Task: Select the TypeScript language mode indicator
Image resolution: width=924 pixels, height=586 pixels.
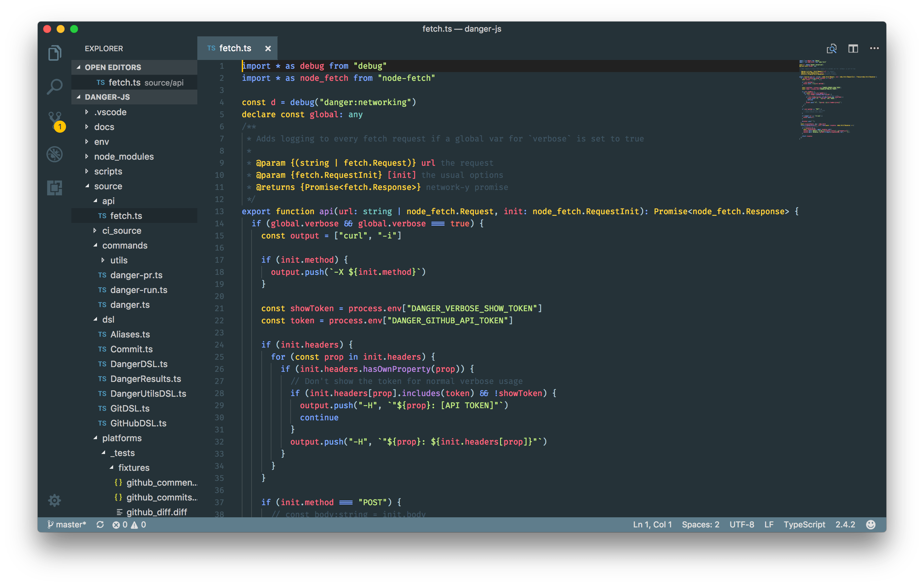Action: pyautogui.click(x=804, y=524)
